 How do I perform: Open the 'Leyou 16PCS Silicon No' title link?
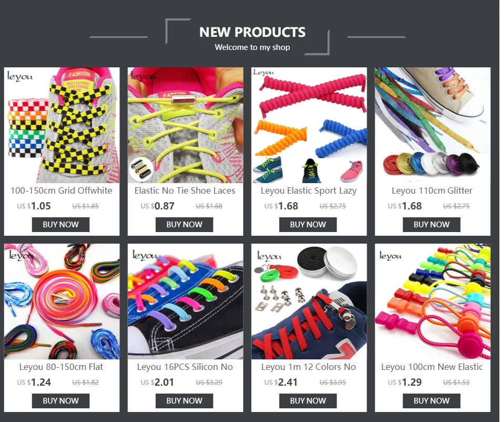click(185, 367)
